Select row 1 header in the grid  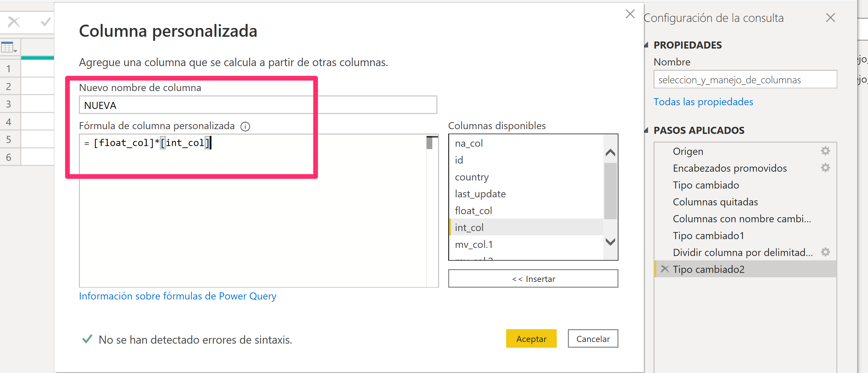click(10, 69)
